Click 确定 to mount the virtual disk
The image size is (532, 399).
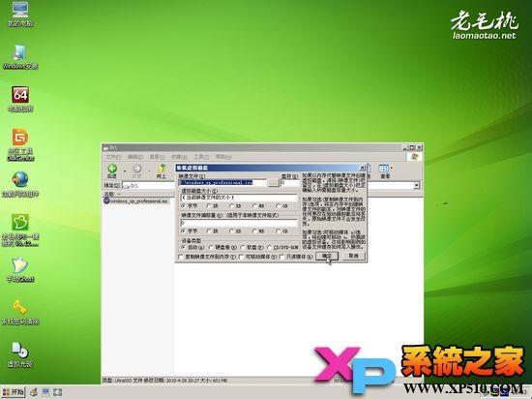[x=327, y=256]
